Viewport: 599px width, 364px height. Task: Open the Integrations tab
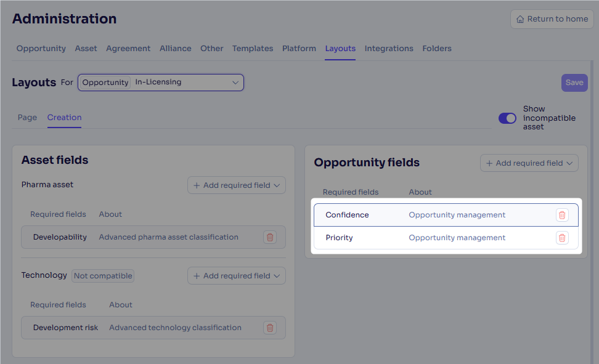389,49
